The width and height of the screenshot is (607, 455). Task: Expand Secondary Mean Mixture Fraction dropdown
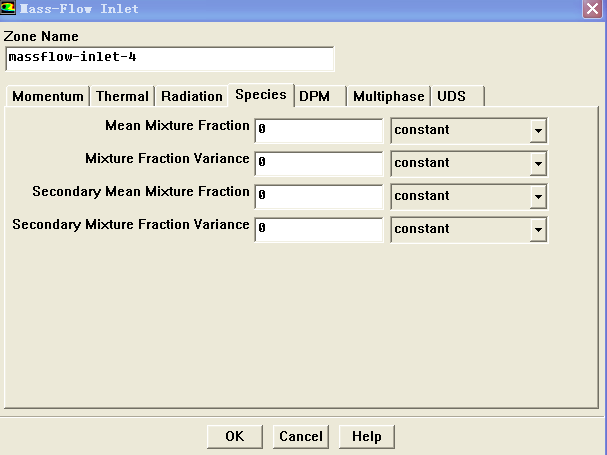click(x=538, y=197)
